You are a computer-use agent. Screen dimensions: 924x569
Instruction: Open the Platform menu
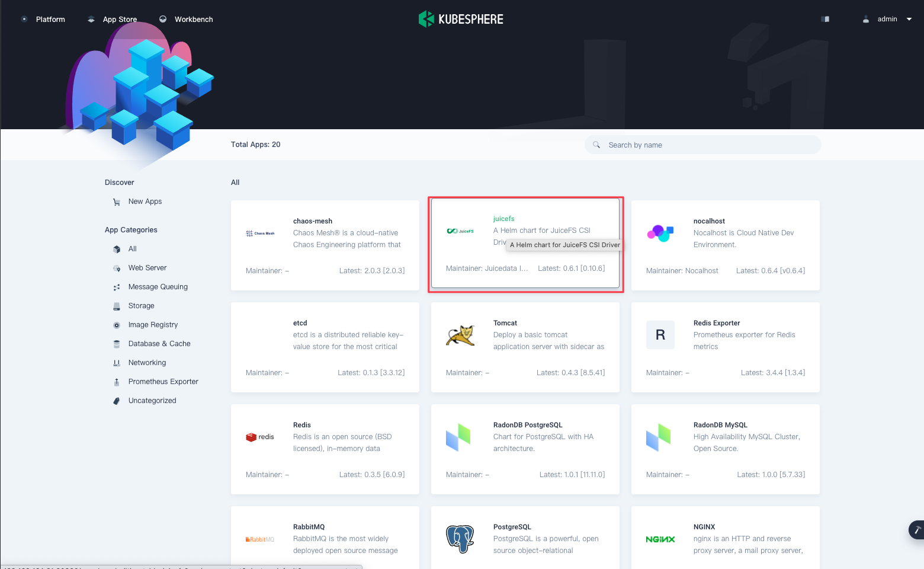click(43, 19)
